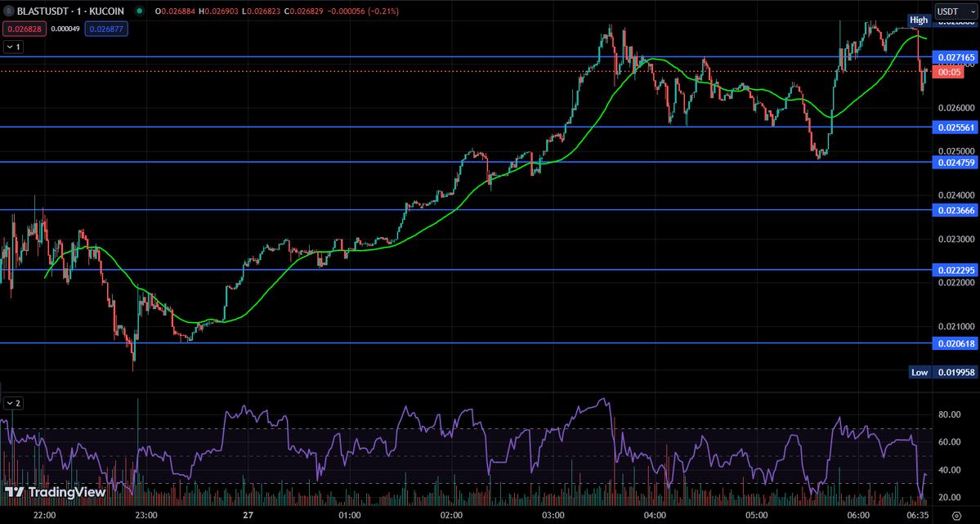Viewport: 980px width, 524px height.
Task: Click the blue buy price 0.026877 button
Action: pos(106,29)
